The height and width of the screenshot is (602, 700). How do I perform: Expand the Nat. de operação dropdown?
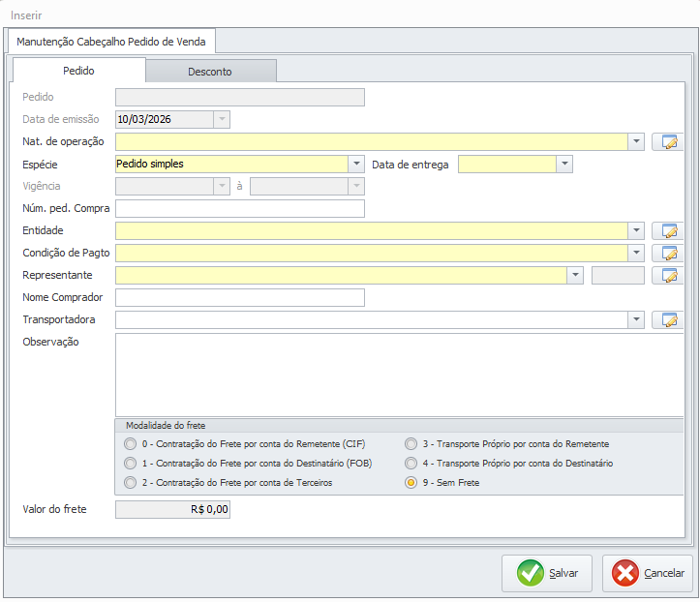tap(636, 142)
